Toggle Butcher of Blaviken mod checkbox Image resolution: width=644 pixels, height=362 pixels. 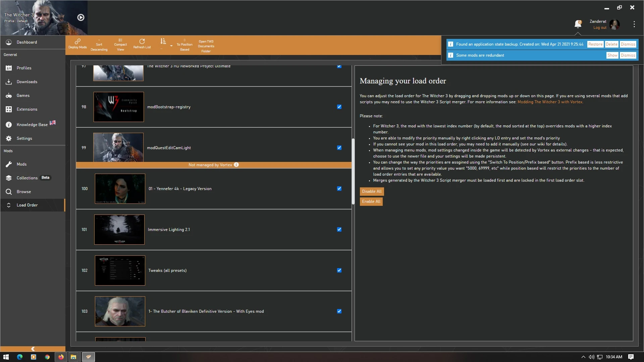pyautogui.click(x=339, y=311)
